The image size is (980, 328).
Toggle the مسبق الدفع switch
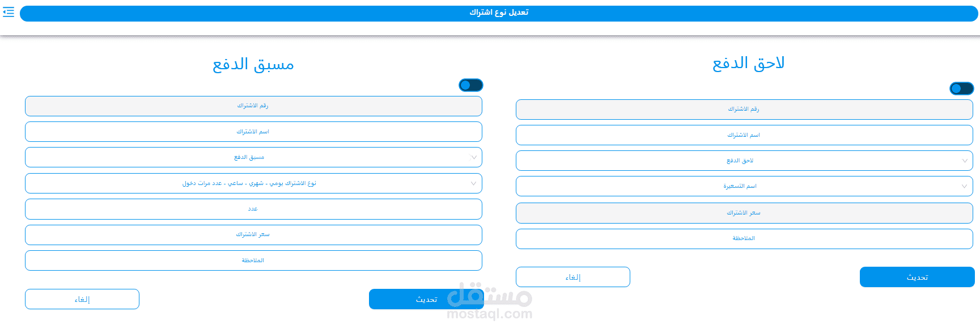470,85
